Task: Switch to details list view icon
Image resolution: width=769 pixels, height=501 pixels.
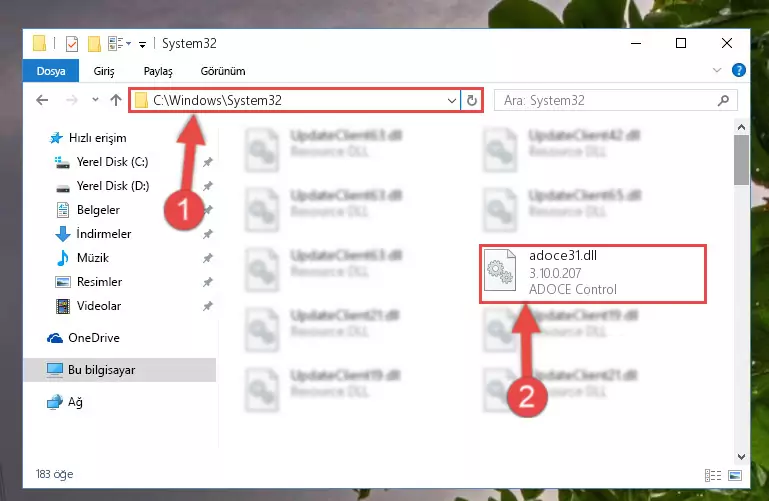Action: pyautogui.click(x=713, y=475)
